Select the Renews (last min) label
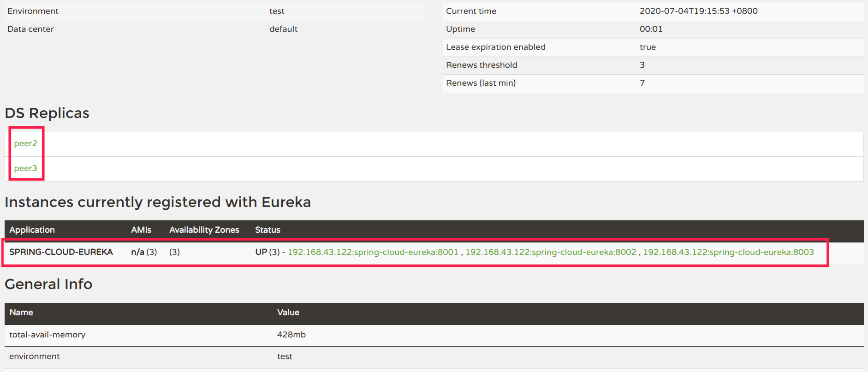868x372 pixels. [481, 83]
